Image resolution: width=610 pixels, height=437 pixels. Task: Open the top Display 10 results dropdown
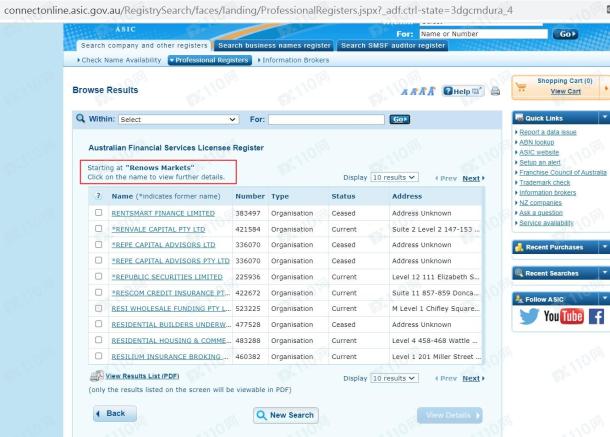click(x=394, y=177)
